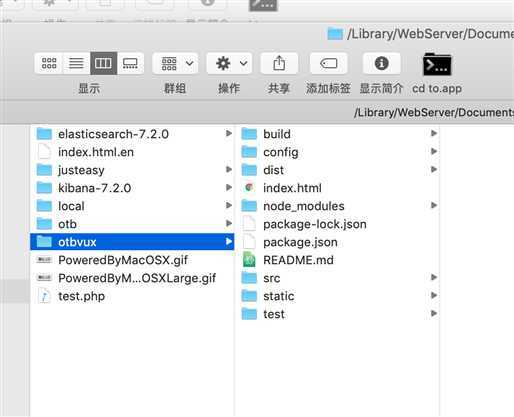Open the src folder
The image size is (514, 417).
pos(338,278)
